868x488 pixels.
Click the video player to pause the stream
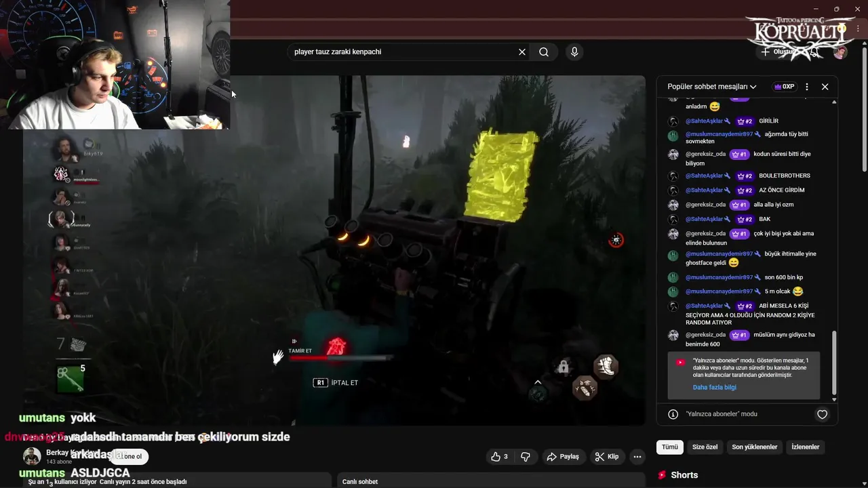pyautogui.click(x=334, y=251)
